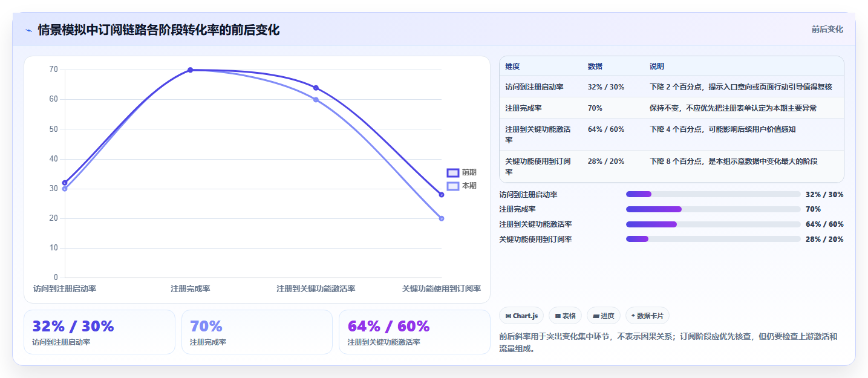The height and width of the screenshot is (378, 868).
Task: Click the icon inside the 进度 chip
Action: click(596, 316)
